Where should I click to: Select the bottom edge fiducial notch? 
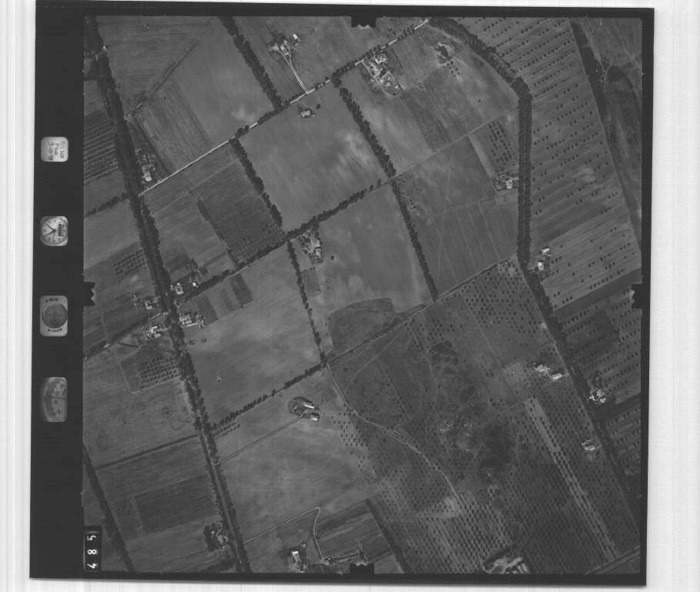[361, 568]
